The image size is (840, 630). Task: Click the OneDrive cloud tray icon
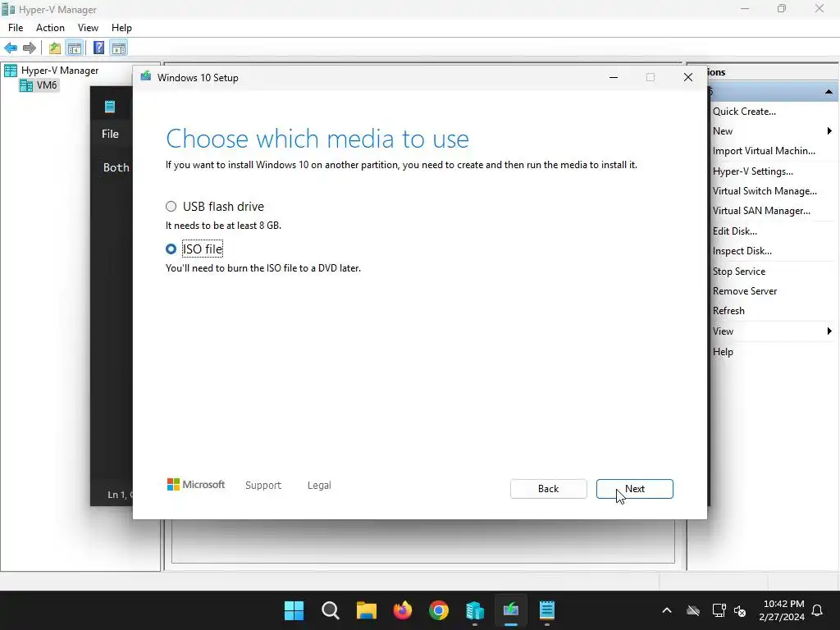click(x=693, y=610)
